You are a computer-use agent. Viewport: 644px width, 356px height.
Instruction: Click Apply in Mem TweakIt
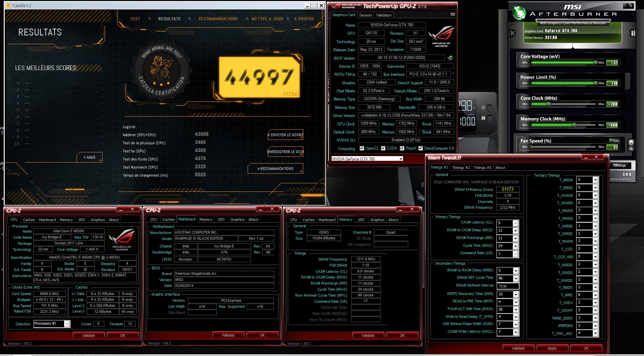552,348
